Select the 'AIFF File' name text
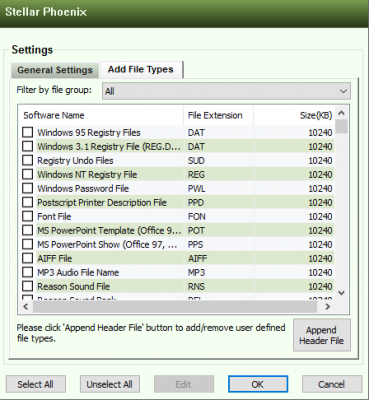The image size is (369, 400). pos(54,259)
